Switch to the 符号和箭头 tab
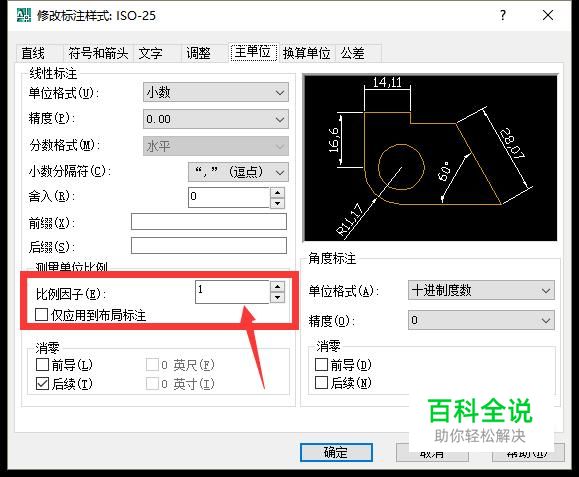This screenshot has height=477, width=579. coord(98,53)
